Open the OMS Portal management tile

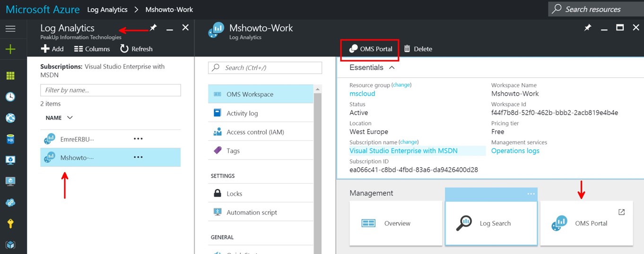point(587,223)
